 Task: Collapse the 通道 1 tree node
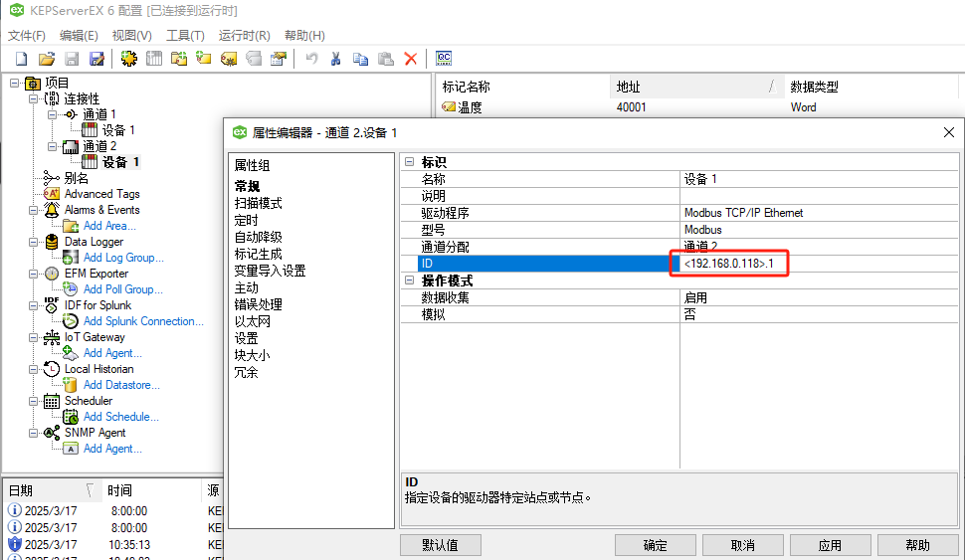coord(53,114)
